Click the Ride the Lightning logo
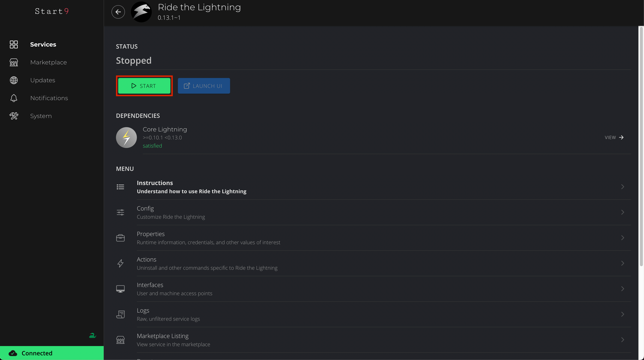Viewport: 644px width, 360px height. click(141, 12)
